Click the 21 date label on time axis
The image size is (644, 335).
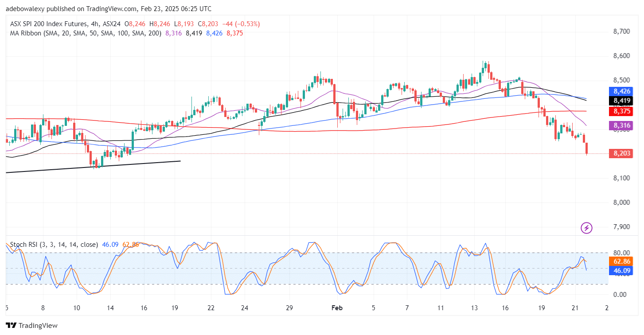[x=575, y=308]
